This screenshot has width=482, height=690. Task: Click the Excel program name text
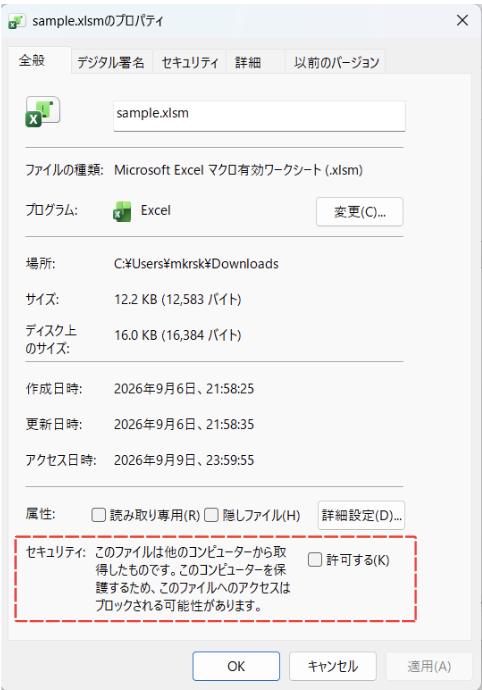click(155, 210)
